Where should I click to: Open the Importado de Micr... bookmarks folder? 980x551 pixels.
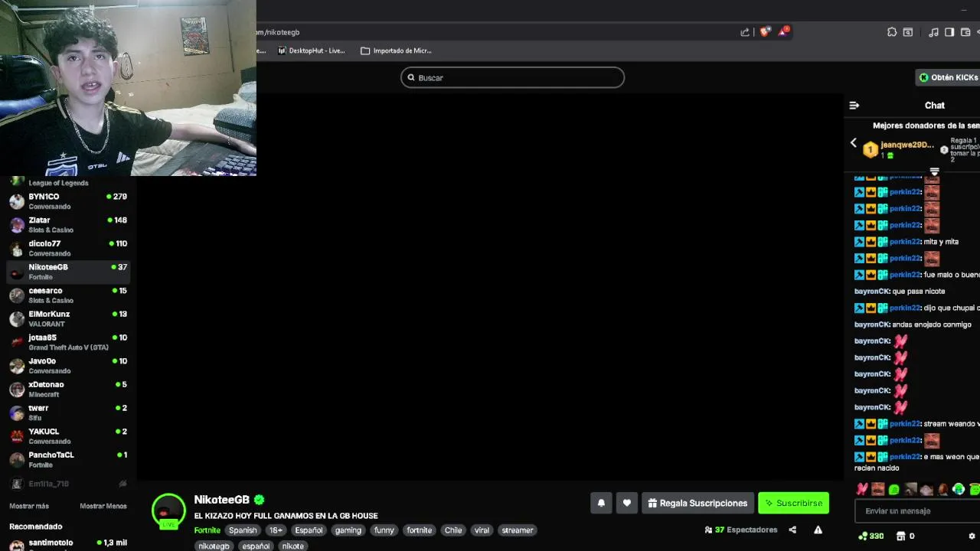[396, 51]
